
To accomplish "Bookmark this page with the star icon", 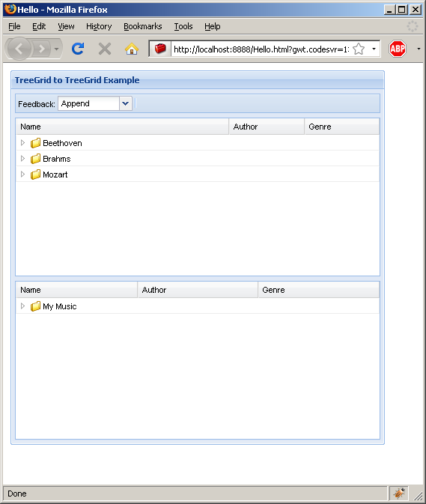I will pyautogui.click(x=359, y=49).
